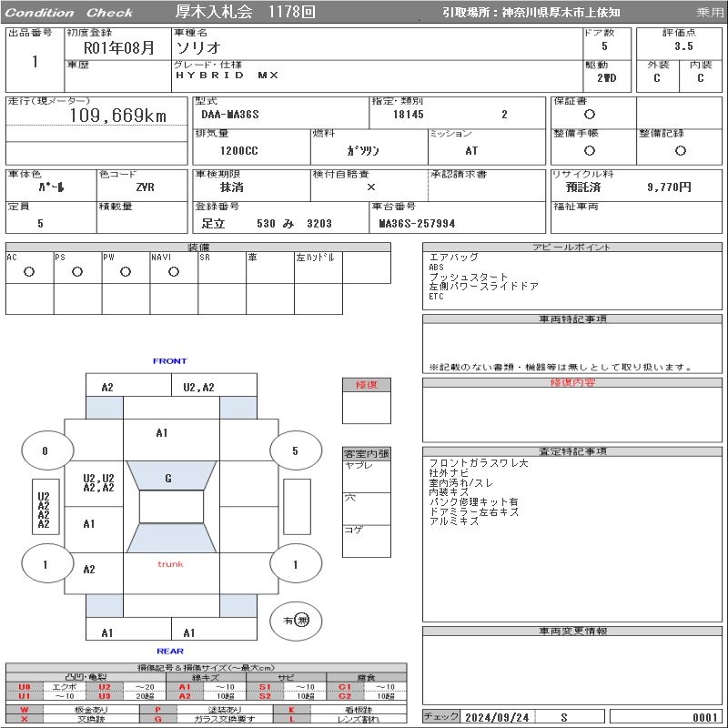Screen dimensions: 728x728
Task: Select side box listing U2 A2 A2 A2
Action: point(45,507)
